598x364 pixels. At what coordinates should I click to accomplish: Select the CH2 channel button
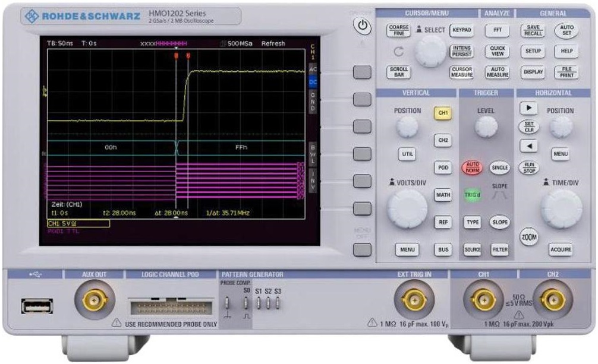pos(443,140)
